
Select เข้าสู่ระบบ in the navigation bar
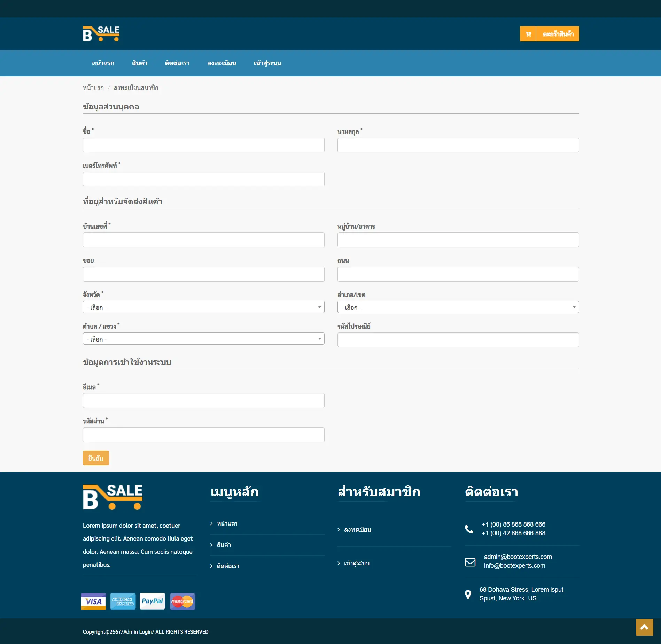click(x=267, y=63)
